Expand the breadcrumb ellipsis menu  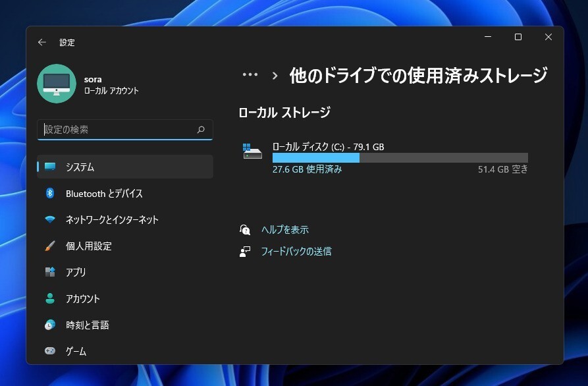pos(250,74)
